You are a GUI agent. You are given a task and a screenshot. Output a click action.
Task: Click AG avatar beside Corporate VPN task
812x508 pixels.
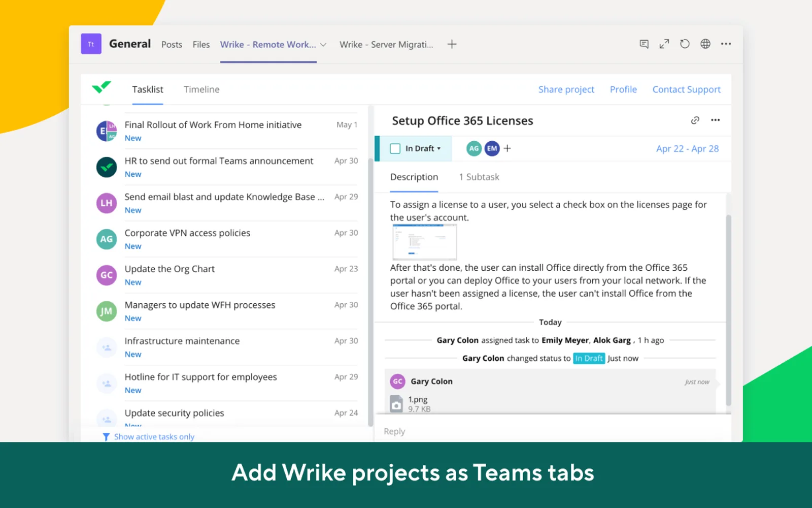point(107,239)
